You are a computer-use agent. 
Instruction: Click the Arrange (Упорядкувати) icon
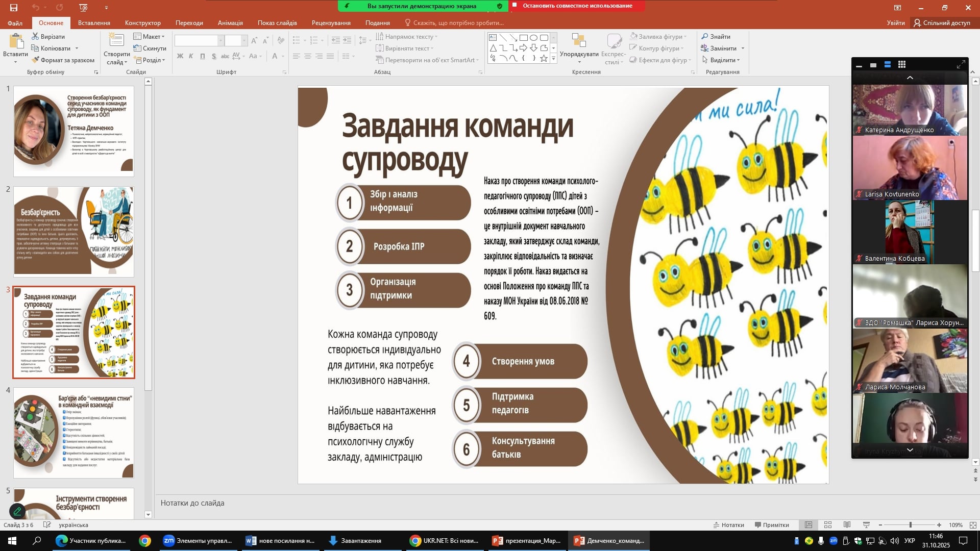point(579,41)
